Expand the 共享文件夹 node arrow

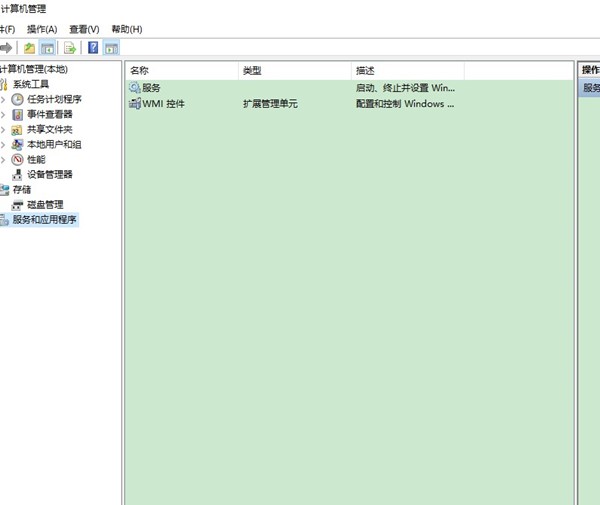click(4, 129)
